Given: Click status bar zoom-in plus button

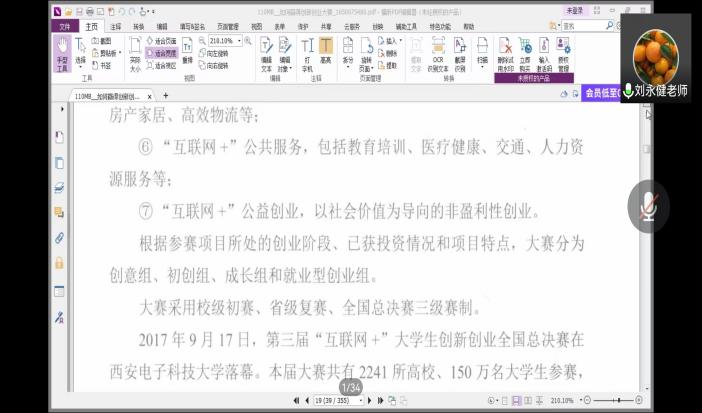Looking at the screenshot, I should pyautogui.click(x=639, y=400).
